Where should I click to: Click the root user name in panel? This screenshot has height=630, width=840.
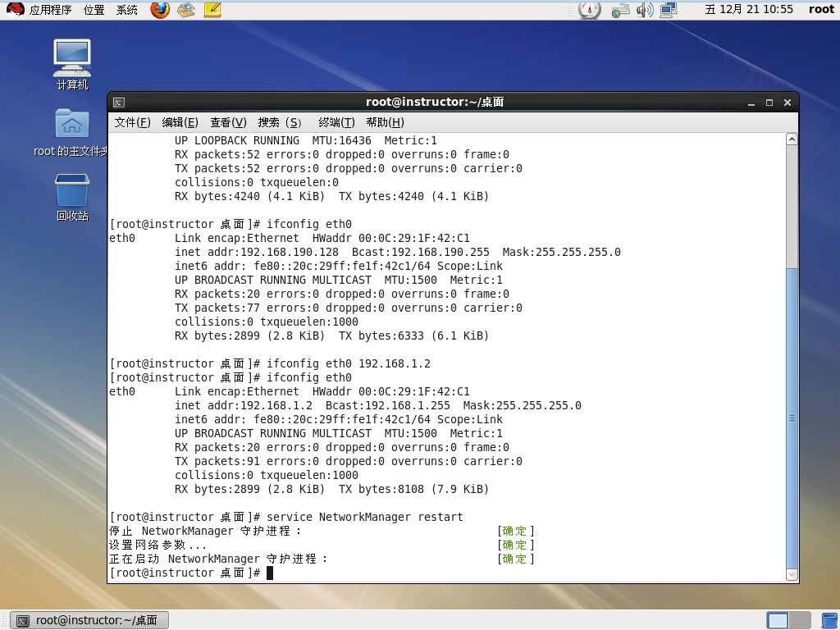(821, 9)
